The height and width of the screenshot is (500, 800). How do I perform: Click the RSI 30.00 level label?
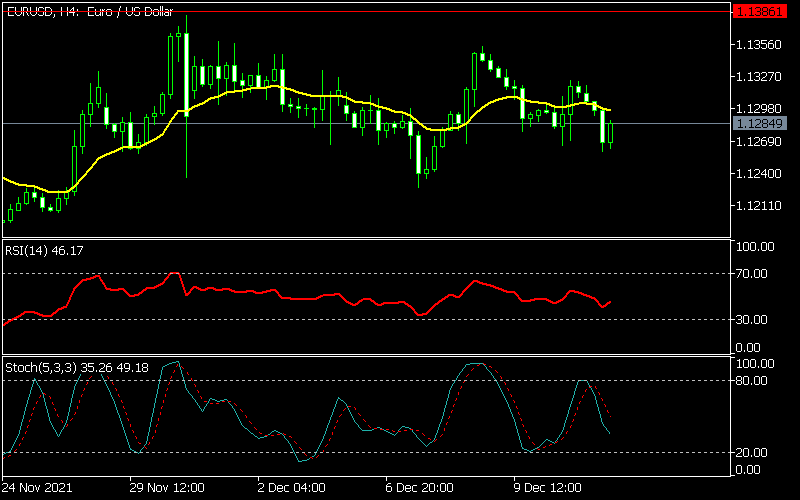(x=752, y=319)
